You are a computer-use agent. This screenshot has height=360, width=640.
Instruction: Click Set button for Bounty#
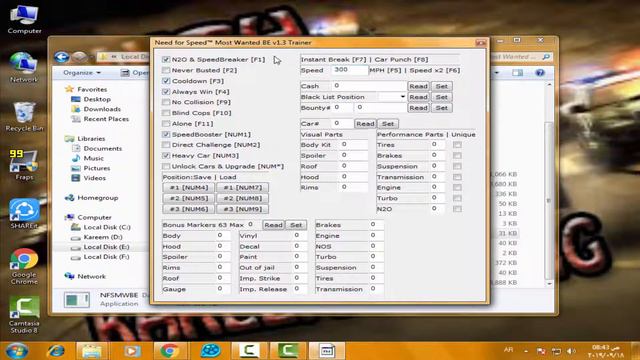442,108
